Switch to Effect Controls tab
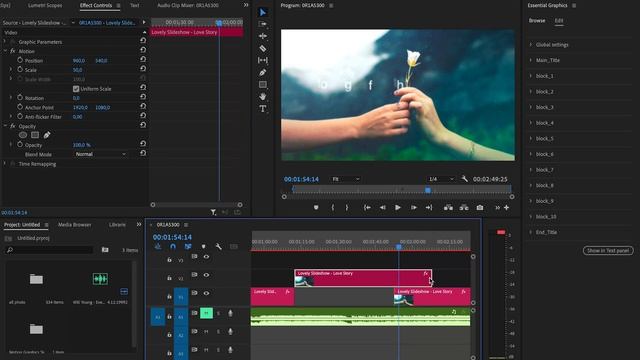The height and width of the screenshot is (360, 640). point(96,5)
